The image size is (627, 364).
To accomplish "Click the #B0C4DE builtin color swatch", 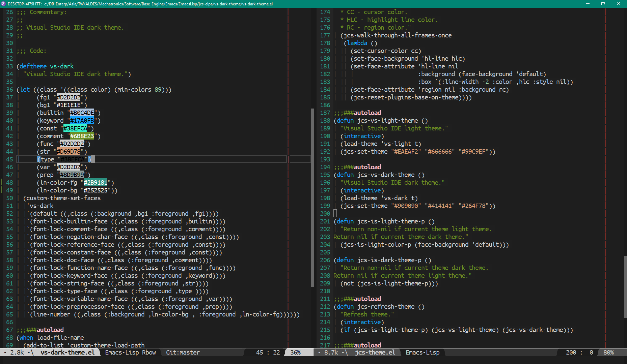I will [82, 113].
